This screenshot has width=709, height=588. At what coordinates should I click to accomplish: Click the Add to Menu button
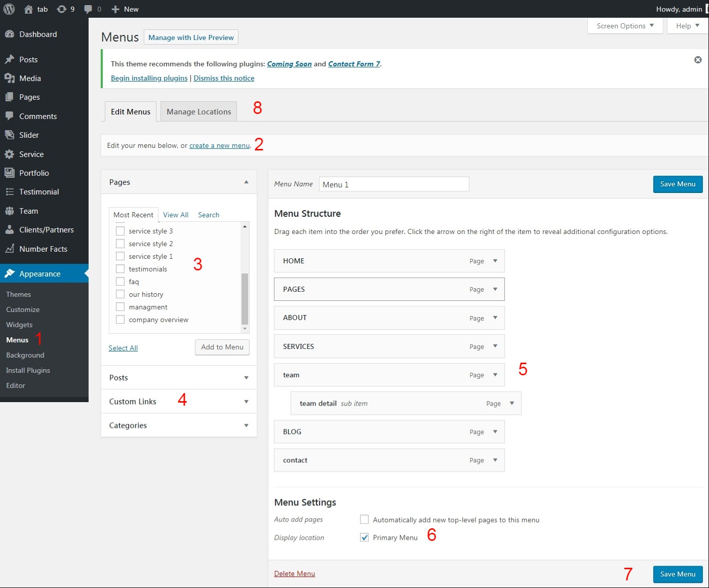222,347
